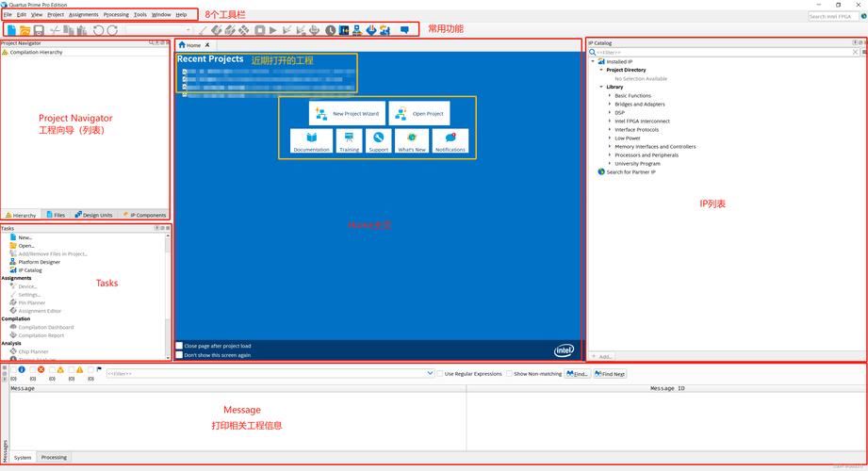Image resolution: width=868 pixels, height=471 pixels.
Task: Click the blue notifications speech-bubble toolbar icon
Action: point(404,30)
